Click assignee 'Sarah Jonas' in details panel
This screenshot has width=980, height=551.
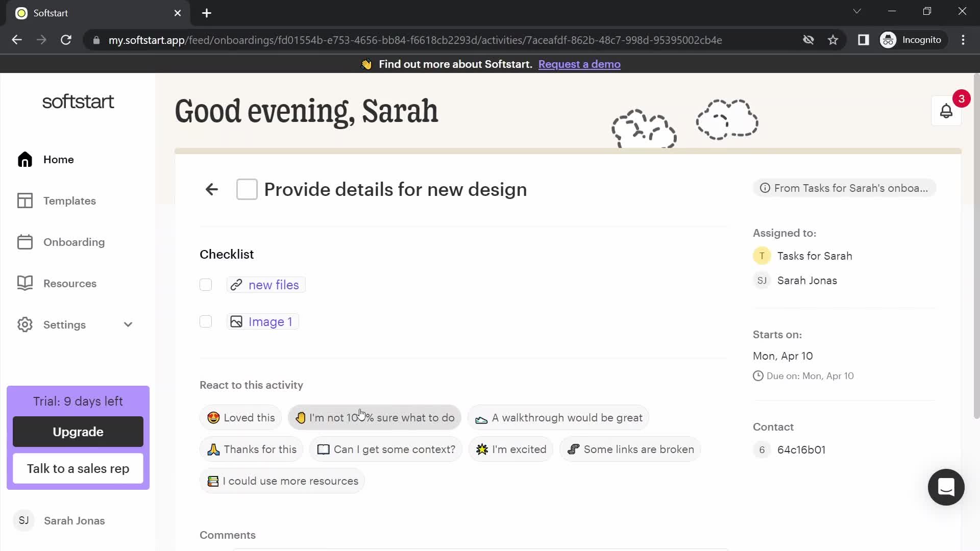(x=807, y=281)
